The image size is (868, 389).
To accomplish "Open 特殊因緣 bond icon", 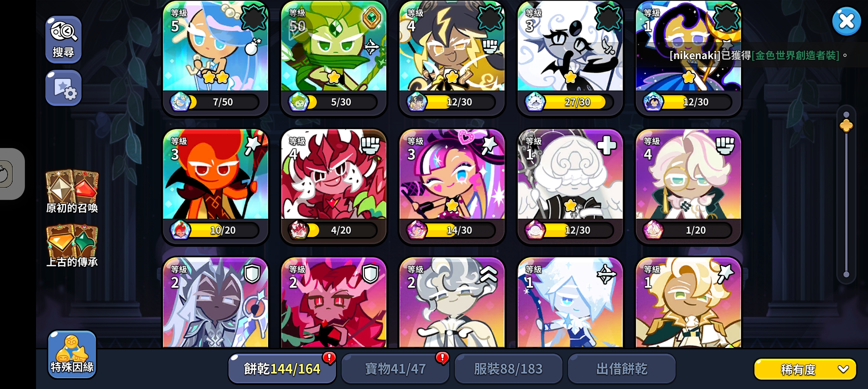I will (x=72, y=354).
